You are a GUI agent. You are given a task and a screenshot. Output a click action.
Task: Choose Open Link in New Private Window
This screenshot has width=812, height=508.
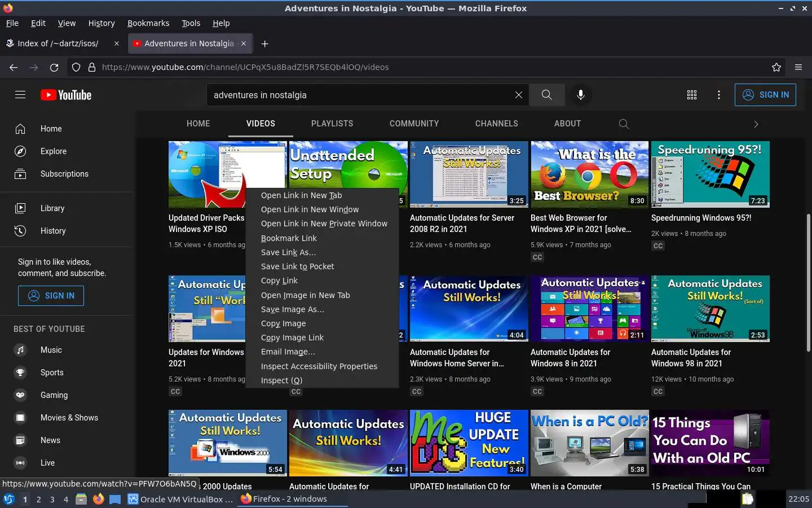(322, 224)
